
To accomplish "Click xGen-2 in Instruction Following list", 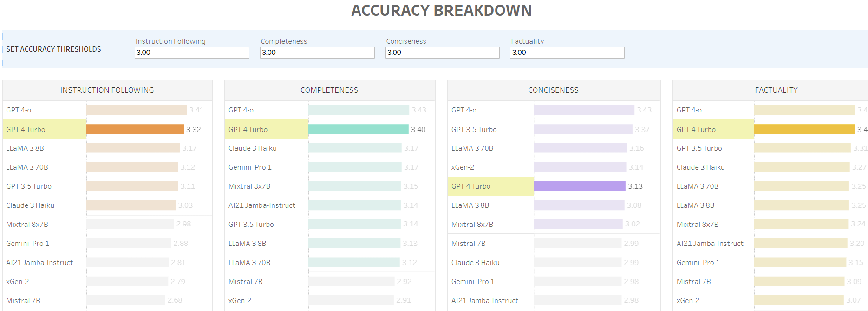I will pyautogui.click(x=18, y=282).
